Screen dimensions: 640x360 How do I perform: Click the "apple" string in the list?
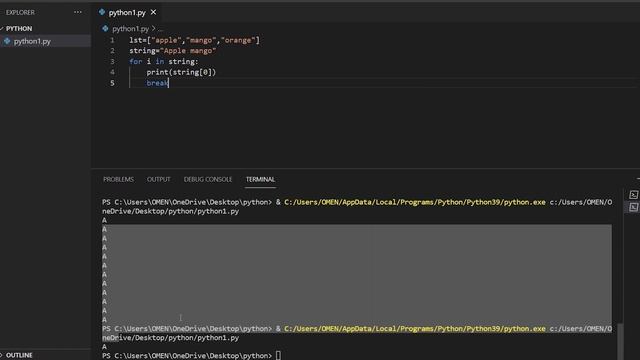(x=167, y=40)
